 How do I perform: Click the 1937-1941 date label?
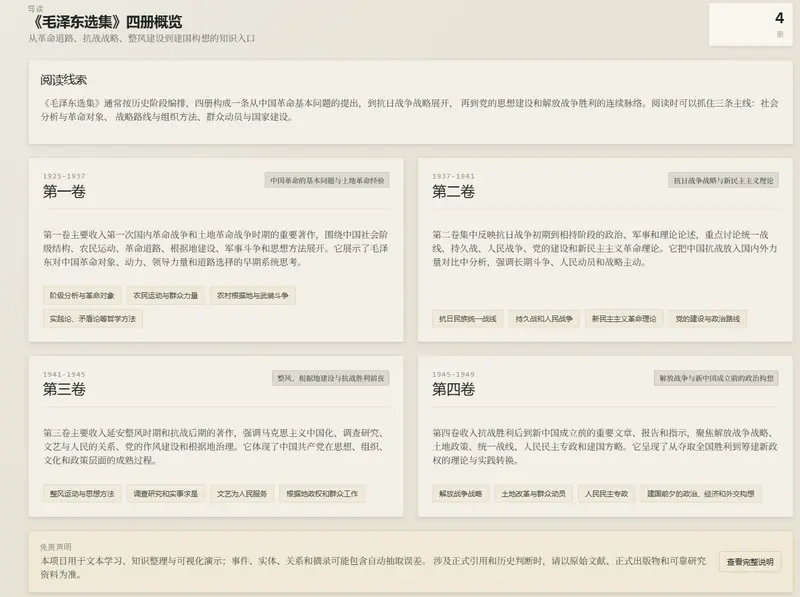tap(454, 176)
